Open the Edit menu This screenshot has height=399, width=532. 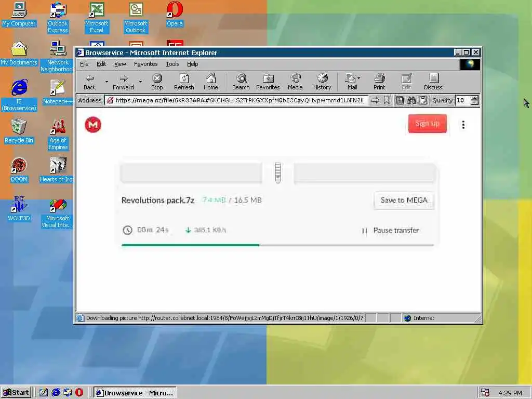click(x=101, y=64)
